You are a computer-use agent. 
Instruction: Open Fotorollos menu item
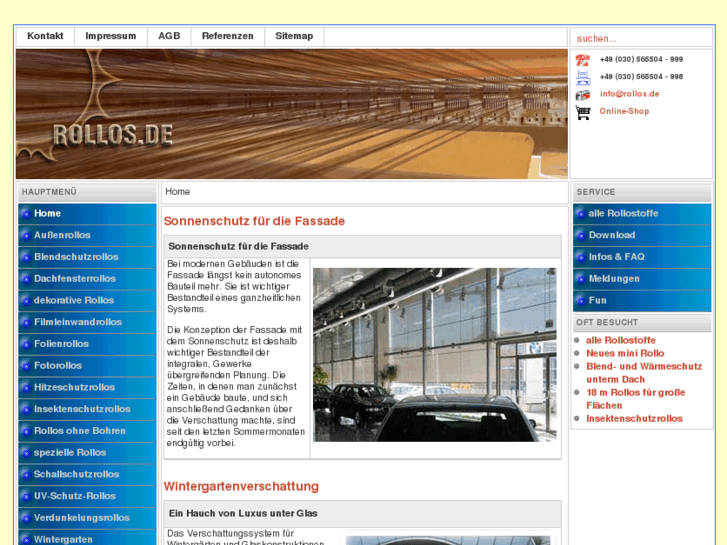pos(87,366)
